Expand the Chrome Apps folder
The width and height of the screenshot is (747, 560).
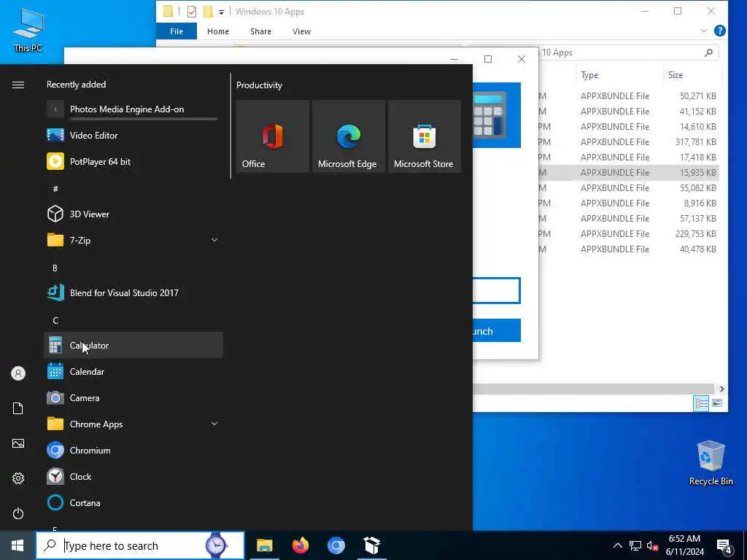(x=214, y=424)
